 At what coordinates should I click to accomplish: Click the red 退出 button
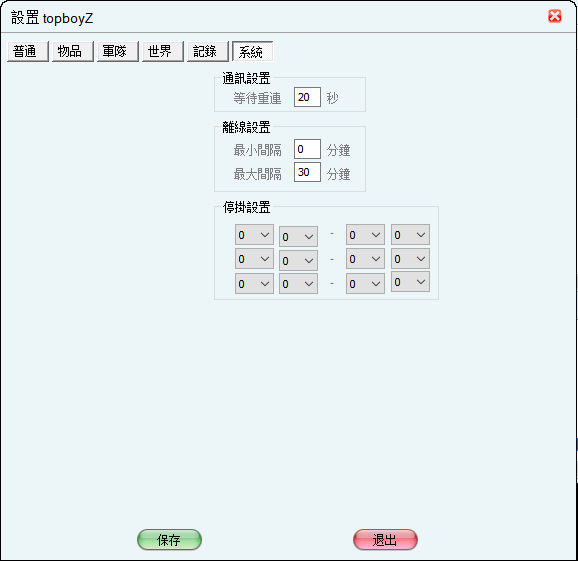coord(385,540)
